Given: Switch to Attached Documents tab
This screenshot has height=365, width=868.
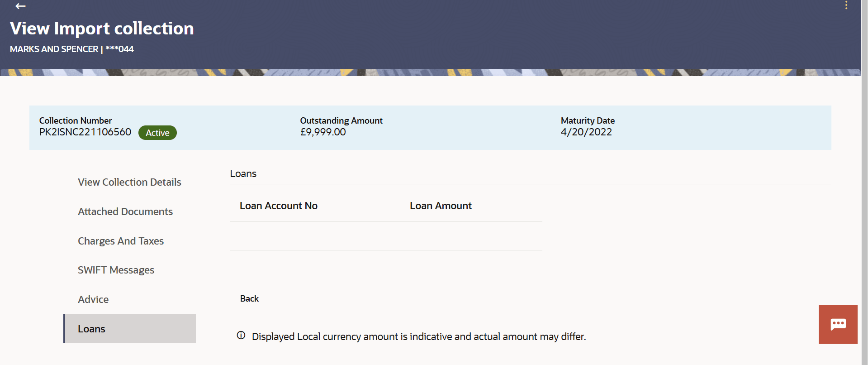Looking at the screenshot, I should tap(125, 211).
